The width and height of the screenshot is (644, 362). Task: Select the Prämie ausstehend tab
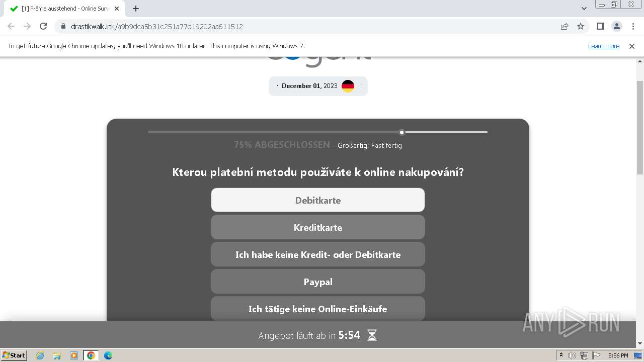tap(64, 9)
